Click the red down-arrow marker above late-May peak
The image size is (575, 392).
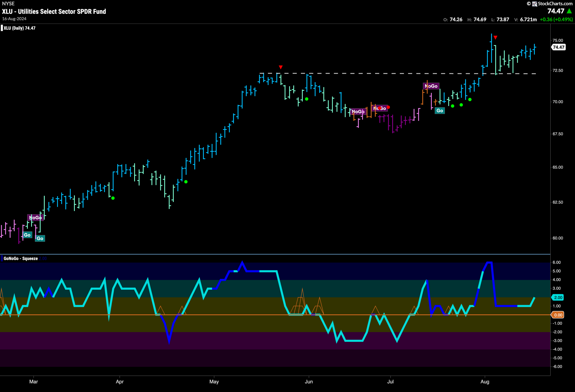281,67
